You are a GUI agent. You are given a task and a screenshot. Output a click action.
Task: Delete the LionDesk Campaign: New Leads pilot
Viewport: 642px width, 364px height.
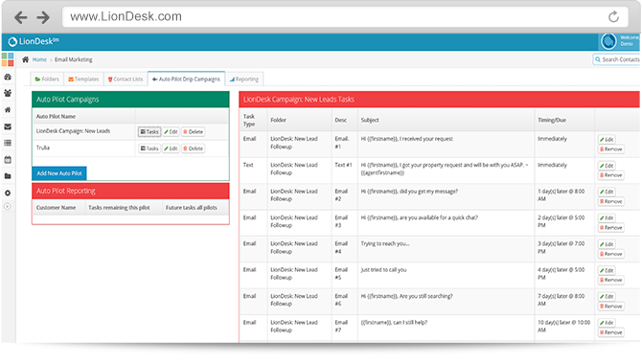(x=193, y=132)
